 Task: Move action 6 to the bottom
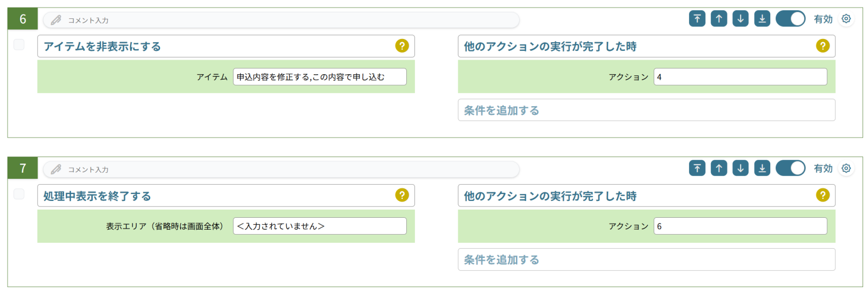[x=762, y=19]
